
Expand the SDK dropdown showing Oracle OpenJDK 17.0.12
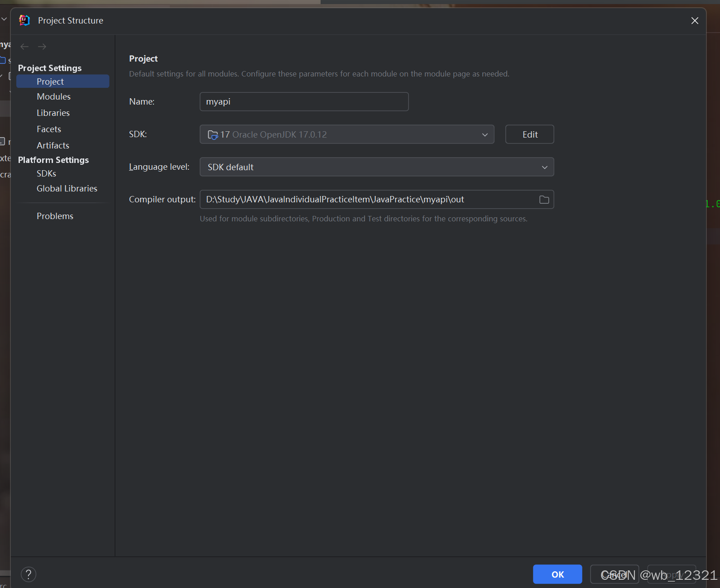pyautogui.click(x=347, y=134)
